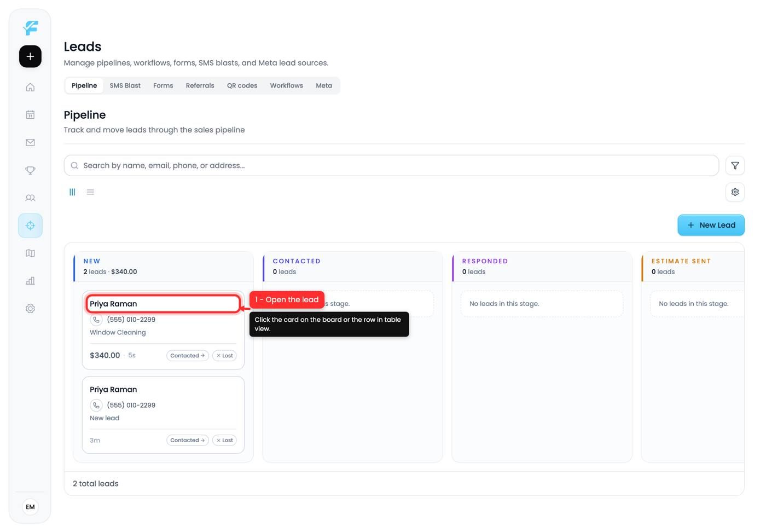Open the EM user avatar

click(x=30, y=507)
